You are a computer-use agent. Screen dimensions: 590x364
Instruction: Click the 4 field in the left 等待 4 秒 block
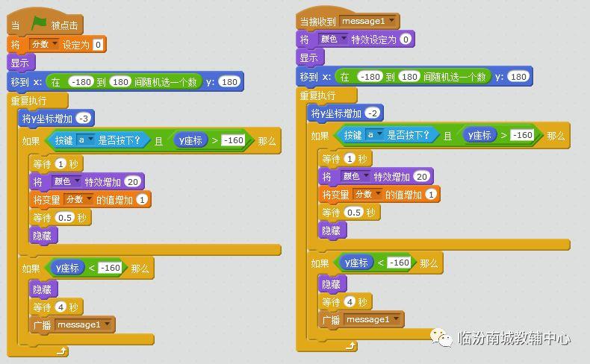(60, 307)
